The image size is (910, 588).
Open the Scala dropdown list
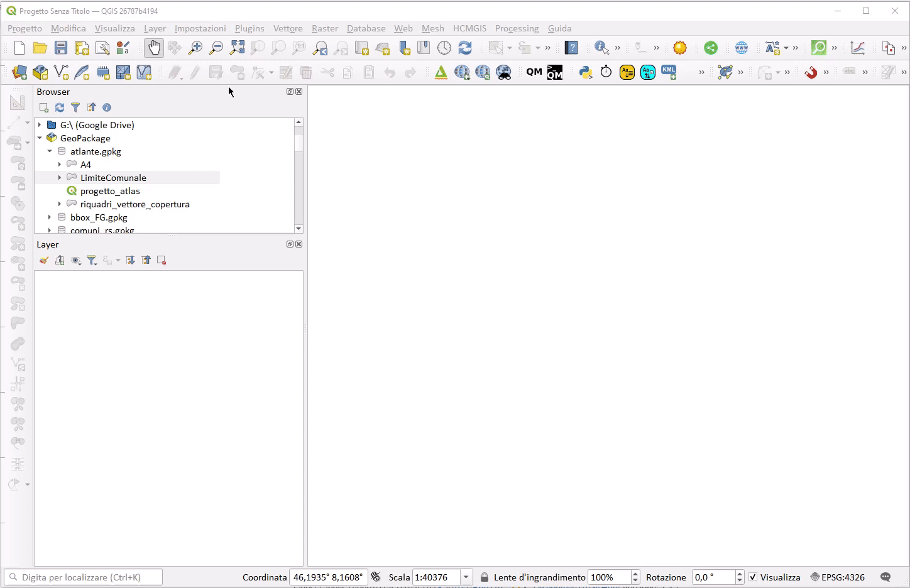(x=466, y=577)
